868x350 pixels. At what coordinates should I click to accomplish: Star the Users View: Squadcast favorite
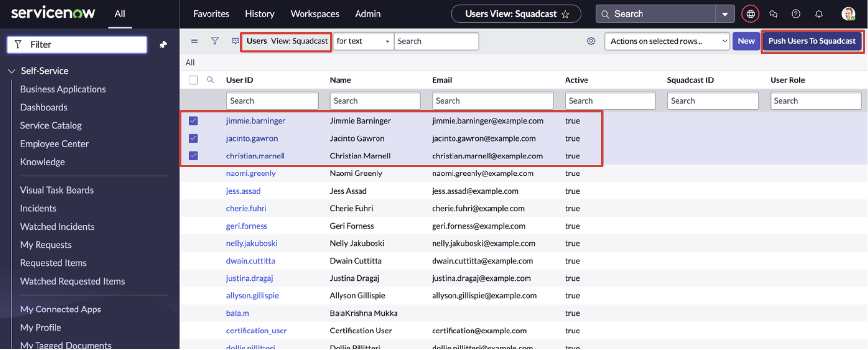click(566, 14)
